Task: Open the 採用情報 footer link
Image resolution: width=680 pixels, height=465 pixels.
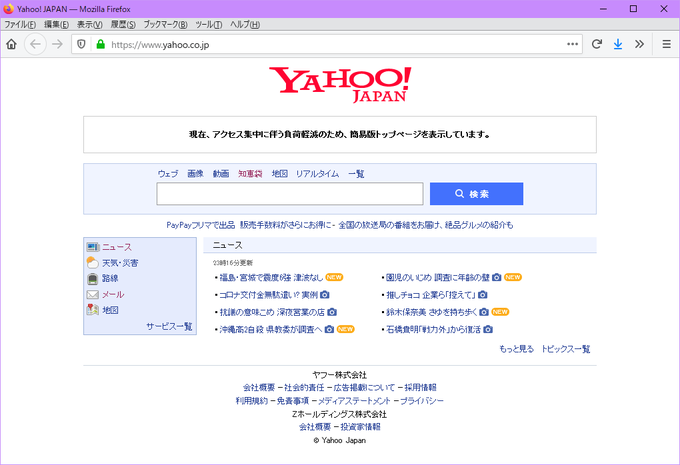Action: 420,387
